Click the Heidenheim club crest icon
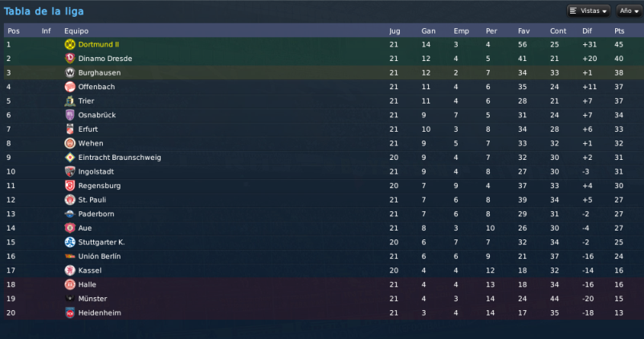Screen dimensions: 644x339 coord(70,312)
